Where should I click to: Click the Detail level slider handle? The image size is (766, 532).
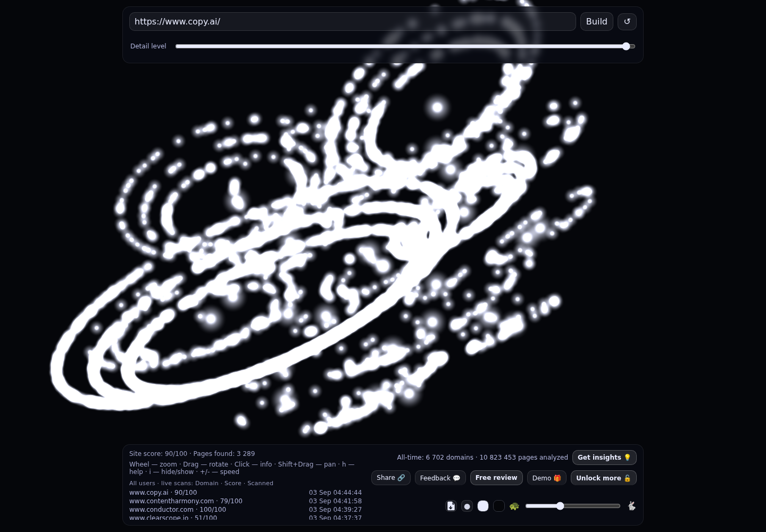626,46
